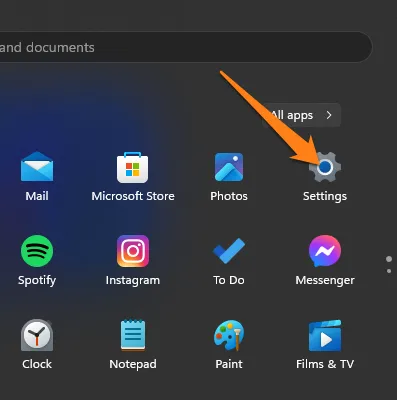
Task: Launch Spotify from the Start menu
Action: (37, 251)
